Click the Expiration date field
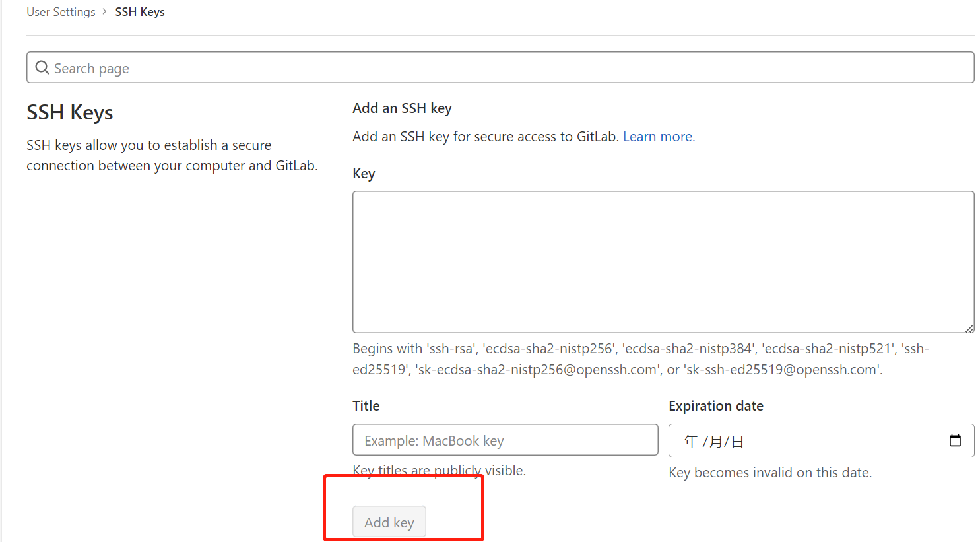 (822, 440)
